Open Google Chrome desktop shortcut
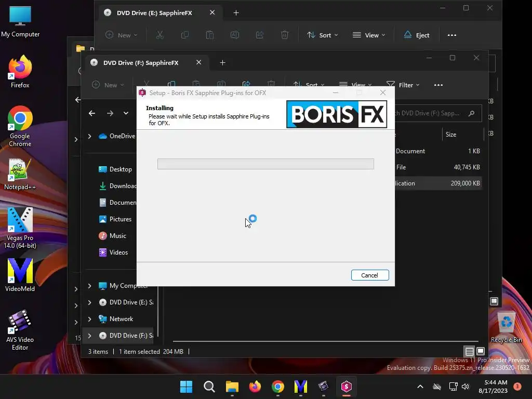Screen dimensions: 532x399 point(20,126)
